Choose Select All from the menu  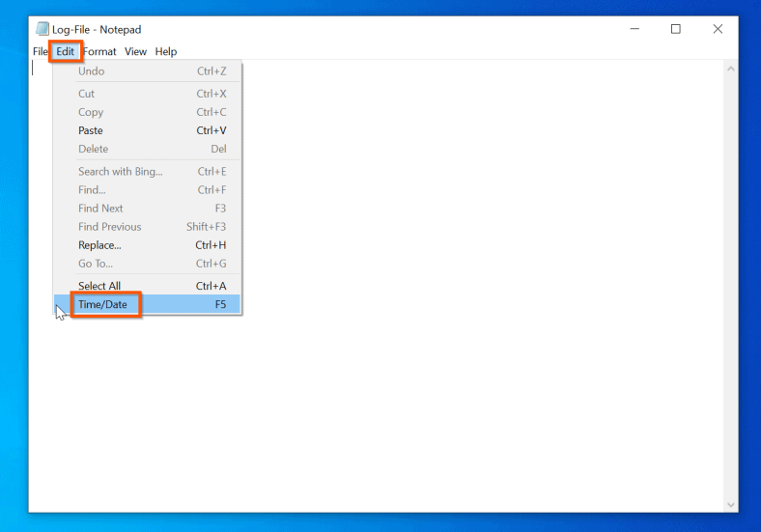click(147, 286)
